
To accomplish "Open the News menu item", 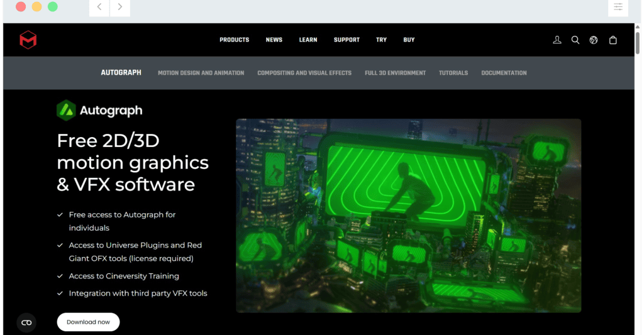I will [274, 40].
